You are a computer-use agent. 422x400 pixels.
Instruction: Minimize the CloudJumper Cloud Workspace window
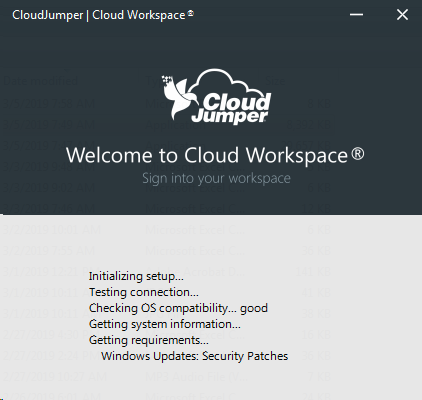click(356, 15)
